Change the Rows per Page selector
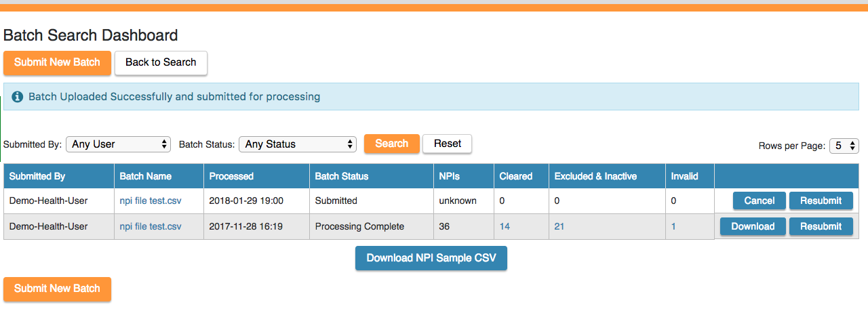 tap(844, 146)
